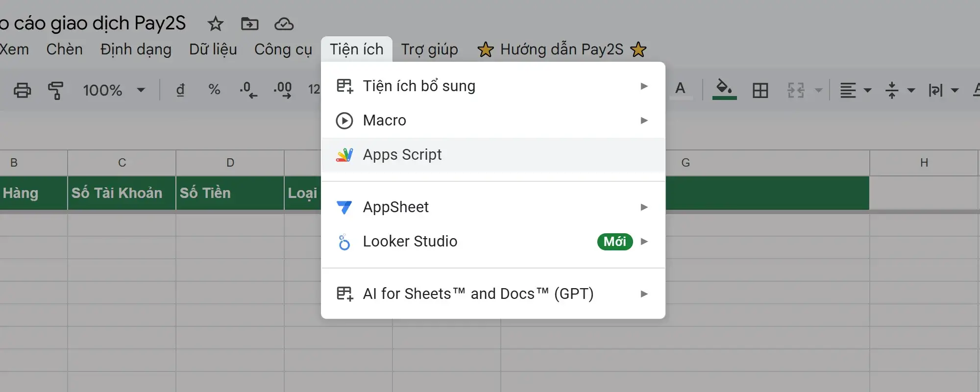Select the paint format tool
980x392 pixels.
coord(56,90)
